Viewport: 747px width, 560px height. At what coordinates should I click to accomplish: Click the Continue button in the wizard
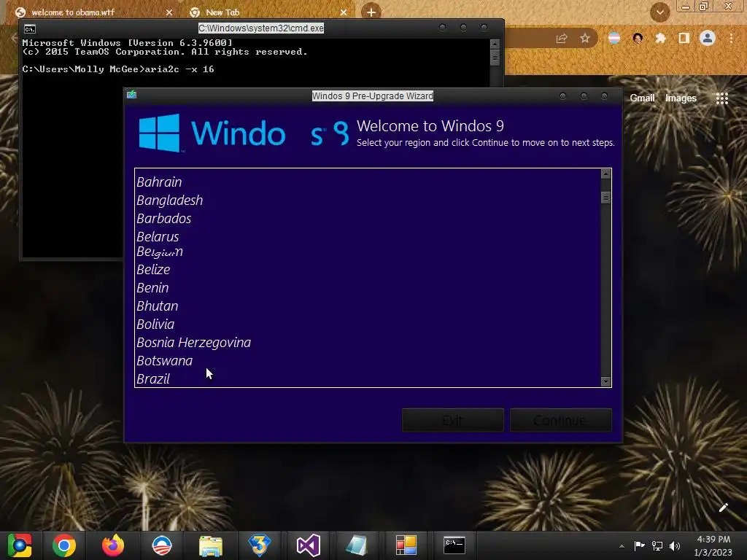(561, 420)
